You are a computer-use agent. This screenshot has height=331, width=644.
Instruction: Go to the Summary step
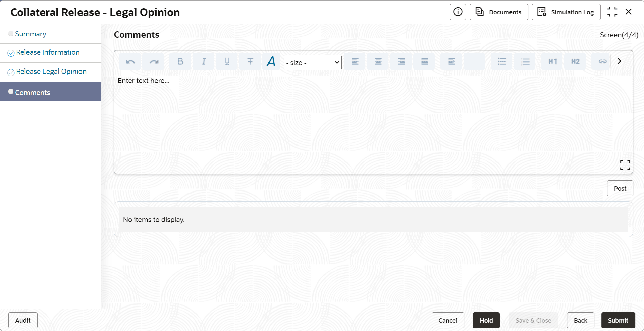point(31,34)
